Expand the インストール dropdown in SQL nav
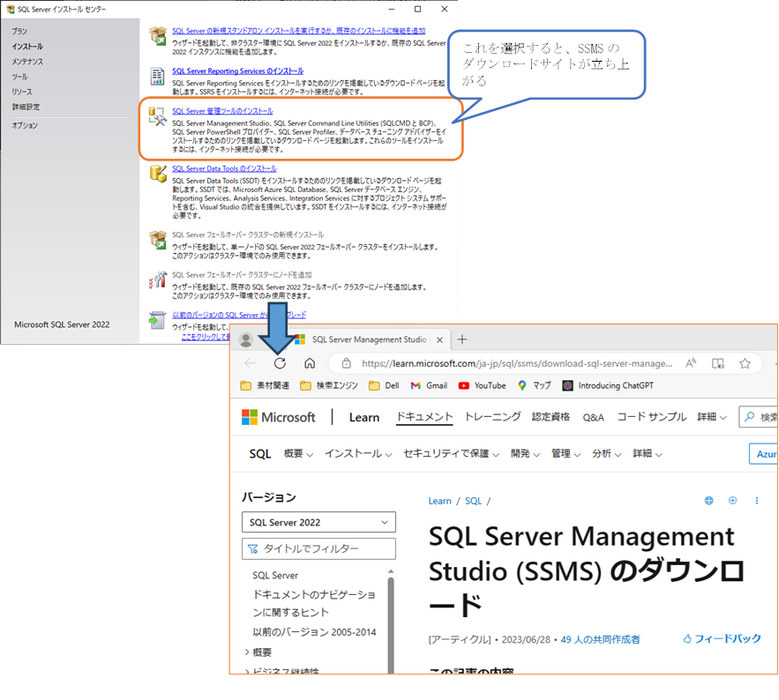Screen dimensions: 779x700 pyautogui.click(x=358, y=454)
